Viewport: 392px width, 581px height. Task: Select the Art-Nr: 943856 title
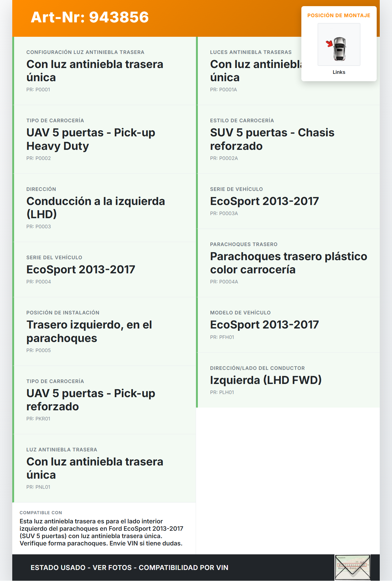90,17
